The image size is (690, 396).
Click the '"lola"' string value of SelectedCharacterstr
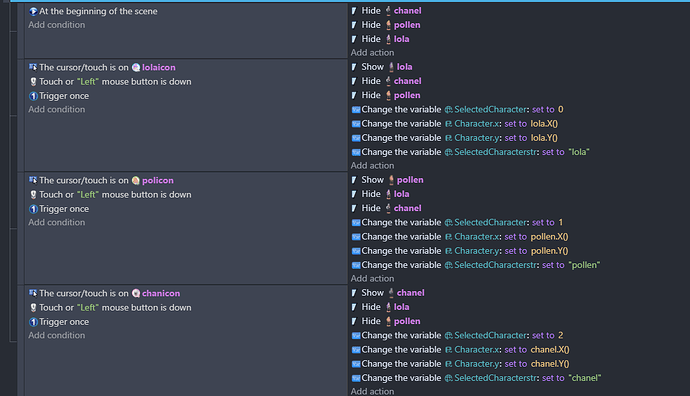pyautogui.click(x=579, y=152)
